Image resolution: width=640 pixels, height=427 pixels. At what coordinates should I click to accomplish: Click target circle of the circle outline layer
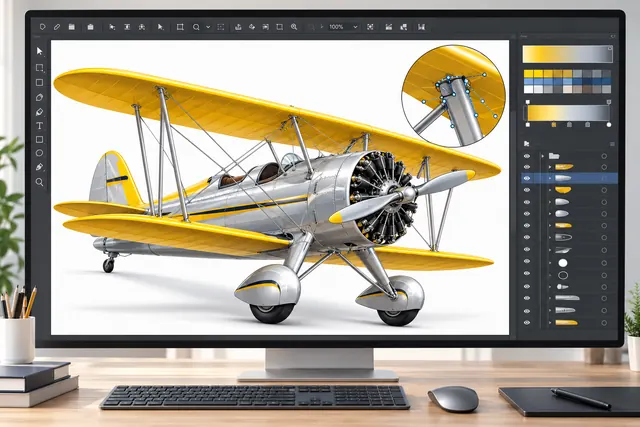604,275
